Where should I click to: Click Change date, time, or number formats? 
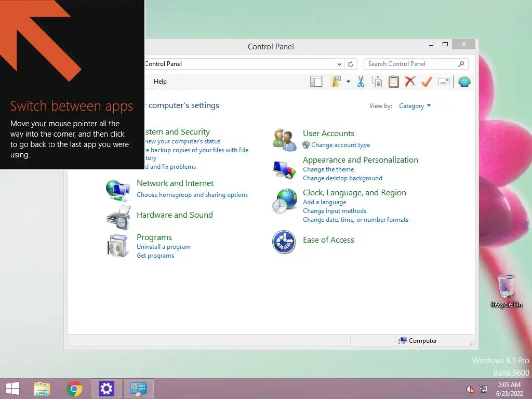pyautogui.click(x=355, y=220)
